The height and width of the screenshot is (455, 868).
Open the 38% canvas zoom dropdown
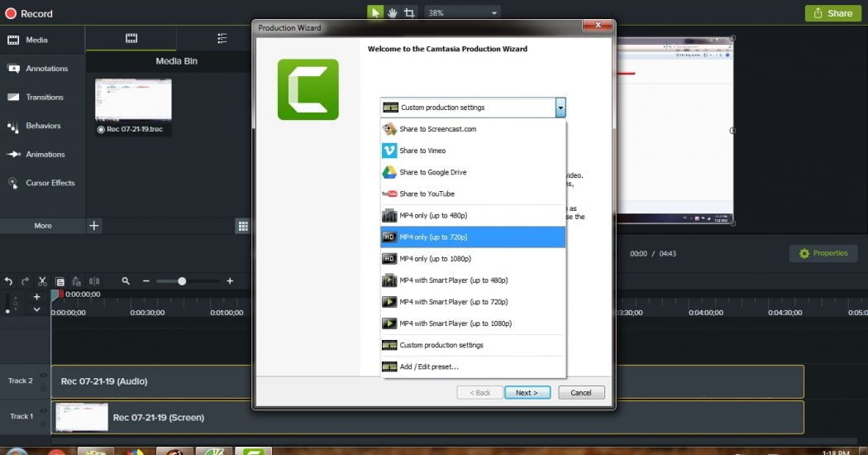pos(462,12)
